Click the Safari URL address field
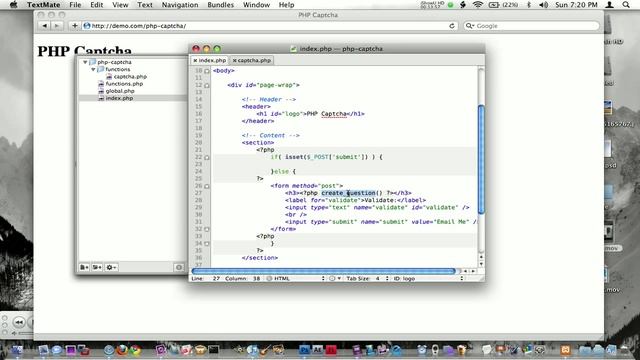 [269, 26]
